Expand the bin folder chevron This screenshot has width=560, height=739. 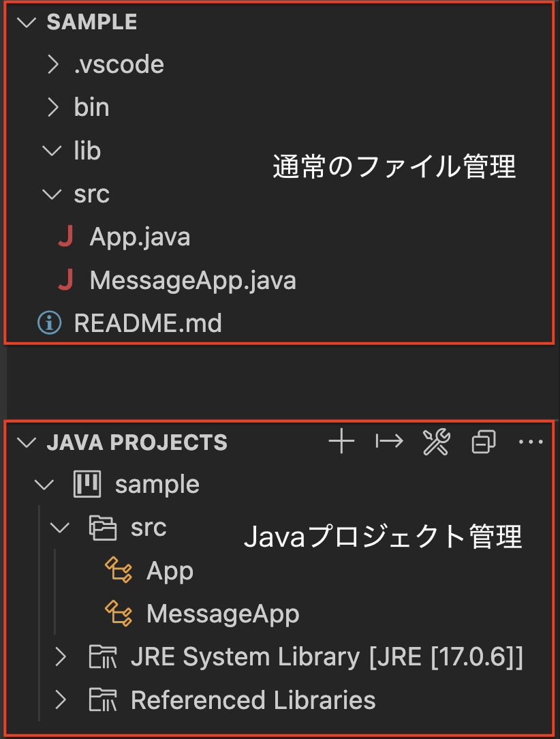[53, 108]
